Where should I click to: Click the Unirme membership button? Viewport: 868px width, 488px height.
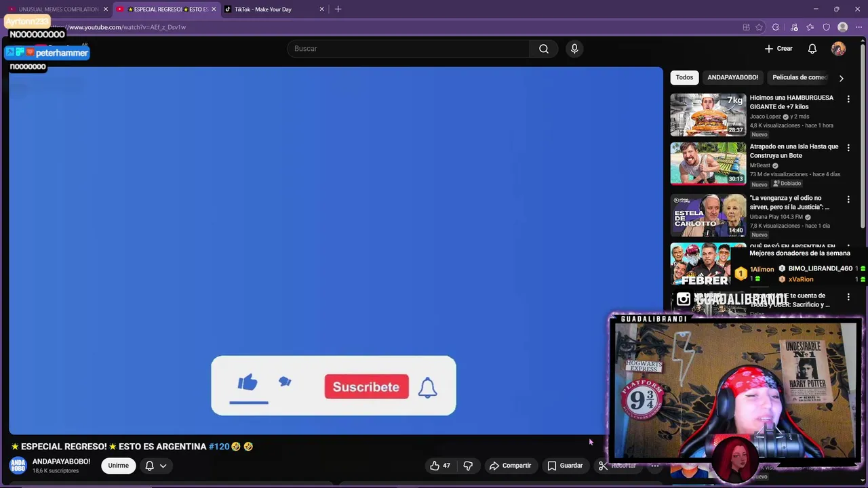pyautogui.click(x=118, y=466)
